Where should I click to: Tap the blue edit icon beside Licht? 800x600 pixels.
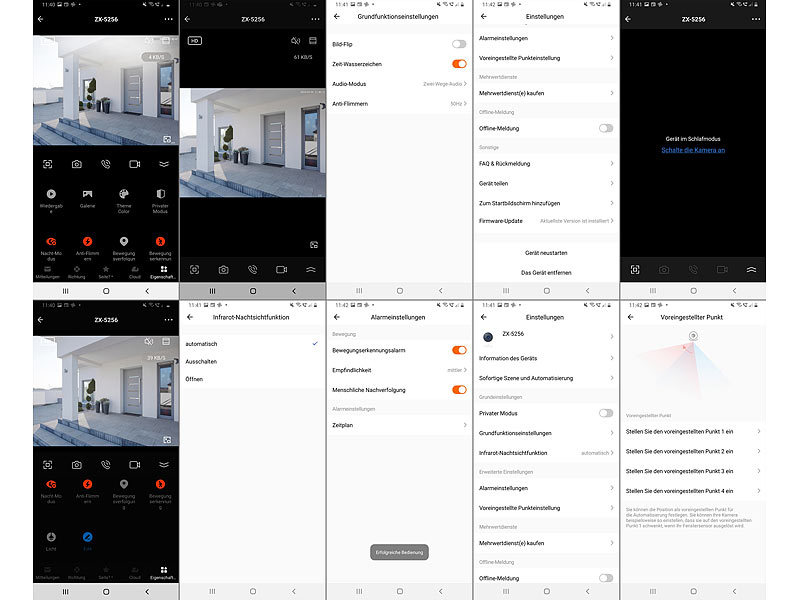coord(87,537)
